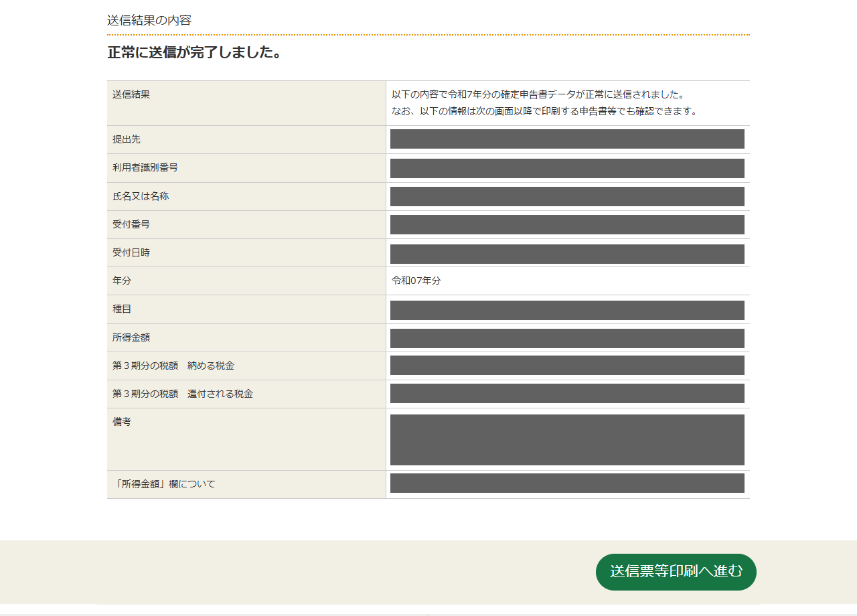Click the redacted 備考 value box
This screenshot has height=616, width=857.
point(567,439)
